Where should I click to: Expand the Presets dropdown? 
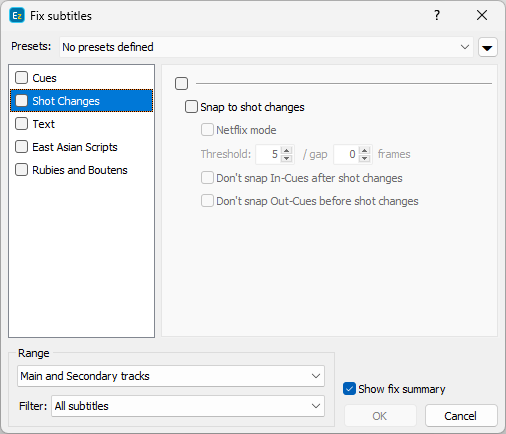(266, 47)
